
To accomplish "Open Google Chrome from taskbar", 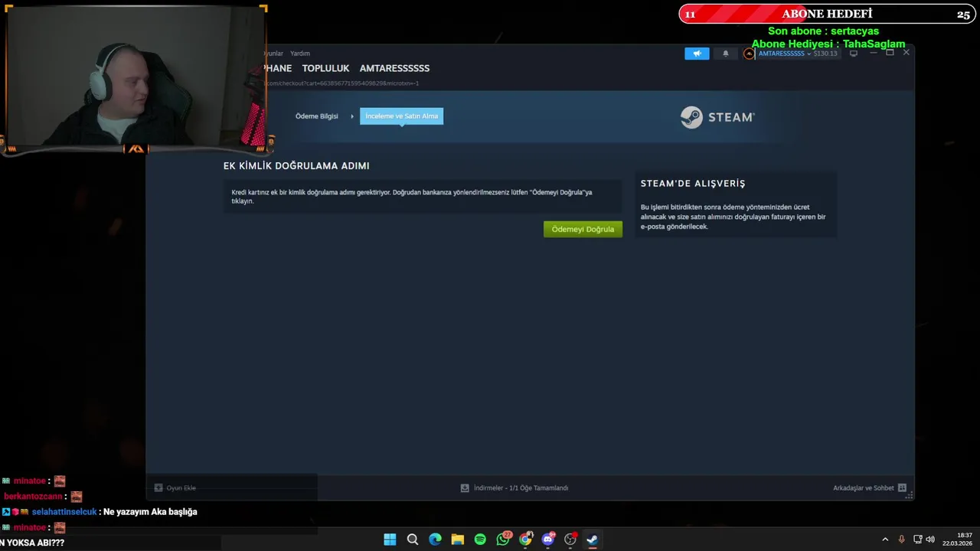I will click(525, 540).
